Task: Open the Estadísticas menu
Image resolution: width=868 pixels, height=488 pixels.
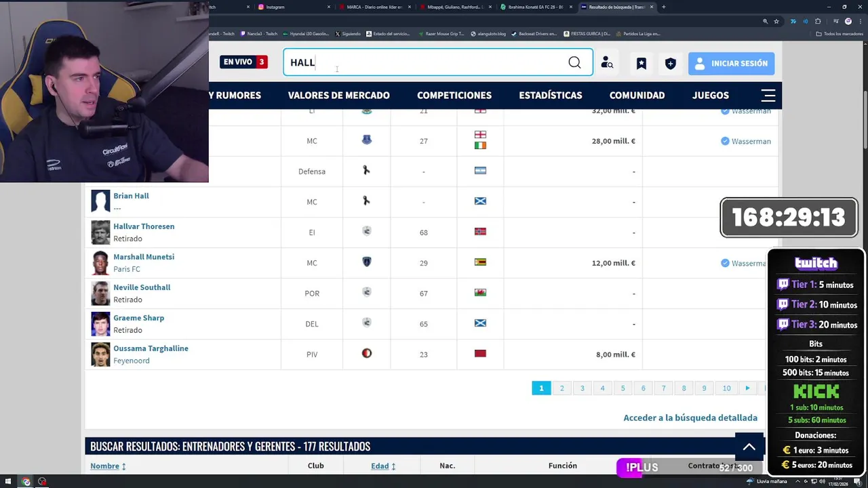Action: tap(551, 95)
